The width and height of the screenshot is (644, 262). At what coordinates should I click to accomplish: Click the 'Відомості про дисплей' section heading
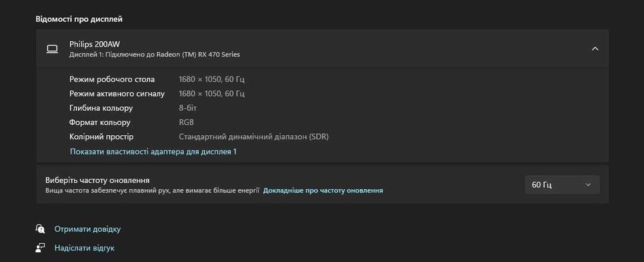tap(79, 19)
